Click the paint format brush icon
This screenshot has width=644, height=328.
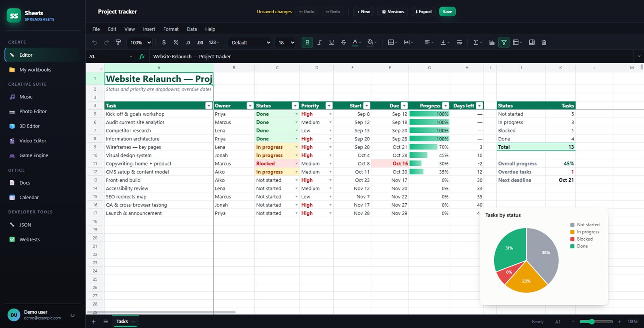[118, 42]
